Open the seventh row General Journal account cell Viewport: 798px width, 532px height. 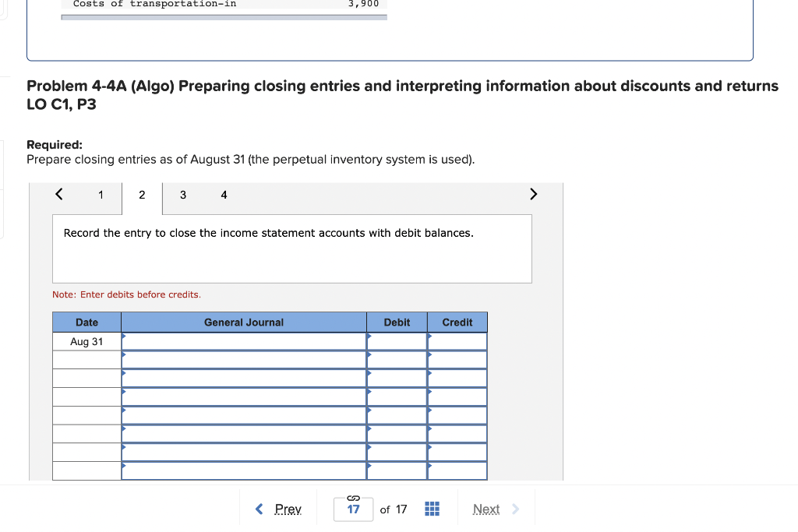[x=244, y=453]
